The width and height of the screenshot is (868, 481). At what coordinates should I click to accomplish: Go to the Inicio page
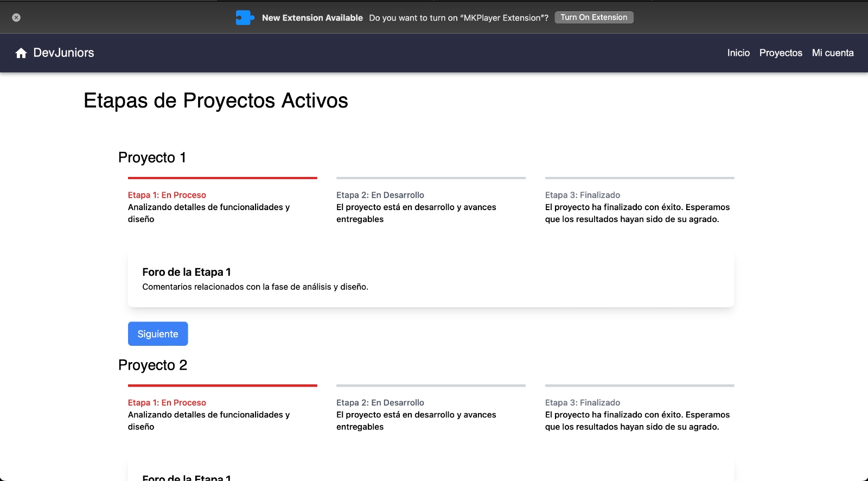tap(738, 53)
